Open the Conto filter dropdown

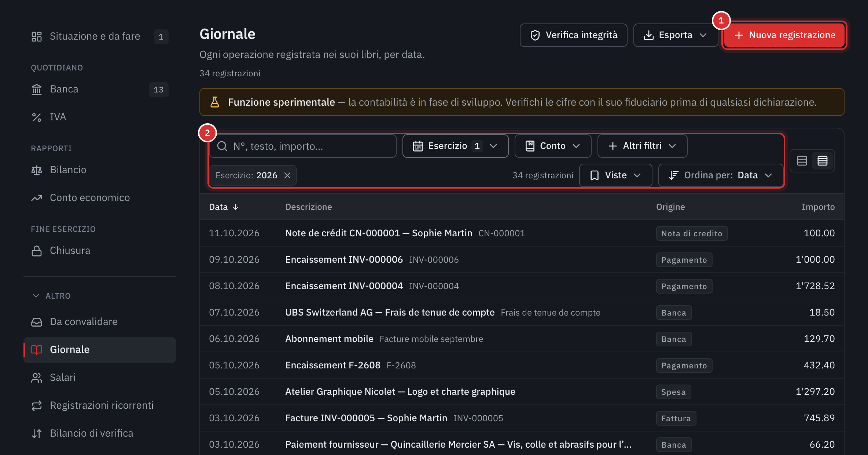click(553, 146)
